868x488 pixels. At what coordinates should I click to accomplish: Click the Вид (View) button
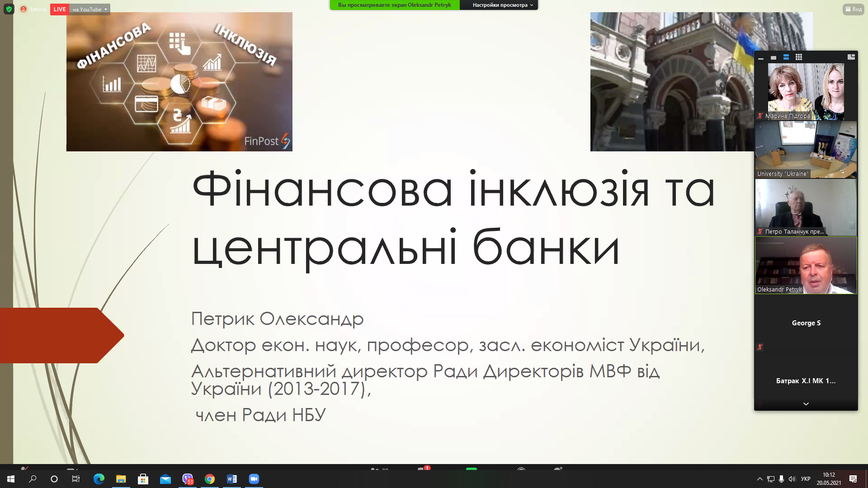tap(853, 9)
